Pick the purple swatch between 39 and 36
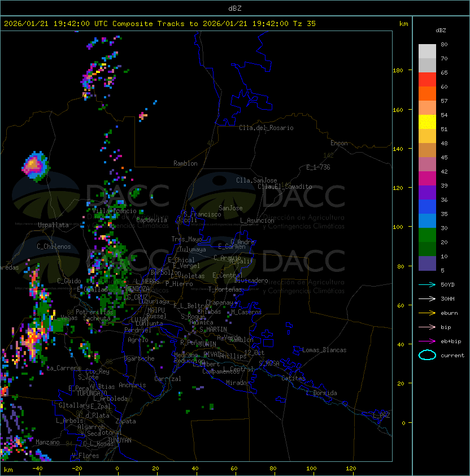The image size is (470, 476). point(427,193)
